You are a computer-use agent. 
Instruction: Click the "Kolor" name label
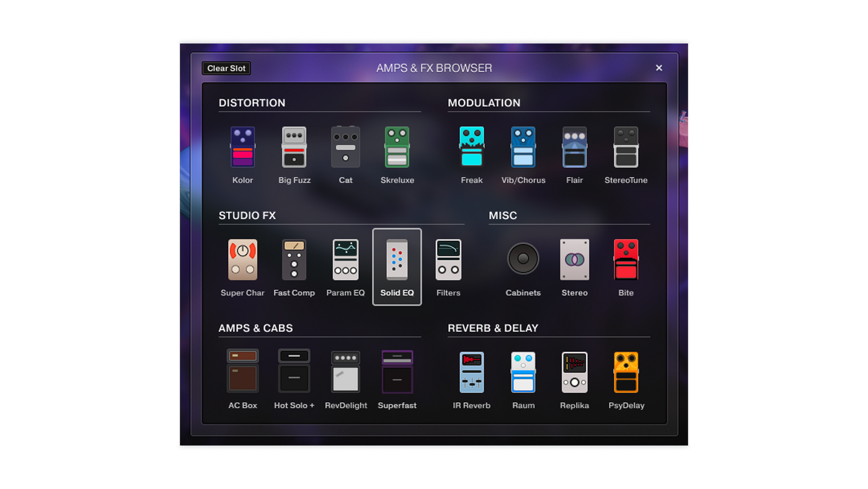(x=242, y=181)
